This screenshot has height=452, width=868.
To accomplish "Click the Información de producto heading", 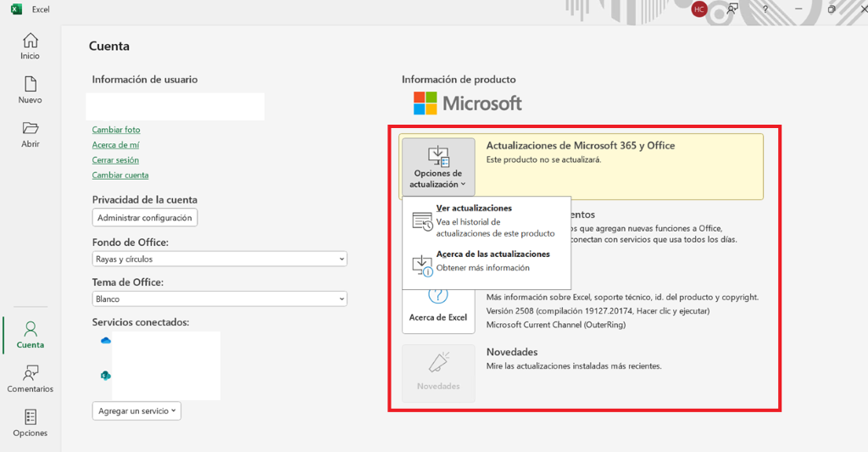I will pos(459,79).
